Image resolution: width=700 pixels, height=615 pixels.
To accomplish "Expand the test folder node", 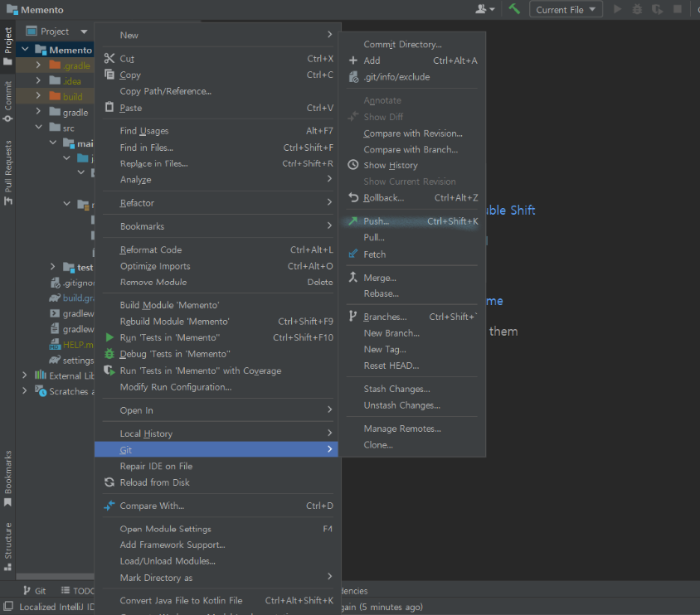I will 53,267.
